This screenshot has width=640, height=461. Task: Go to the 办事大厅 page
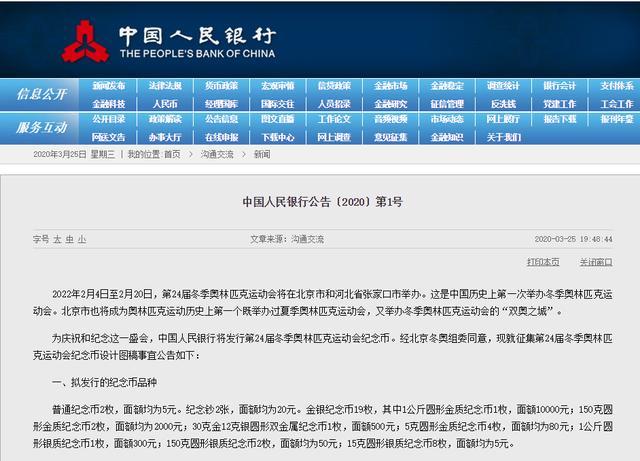point(165,137)
